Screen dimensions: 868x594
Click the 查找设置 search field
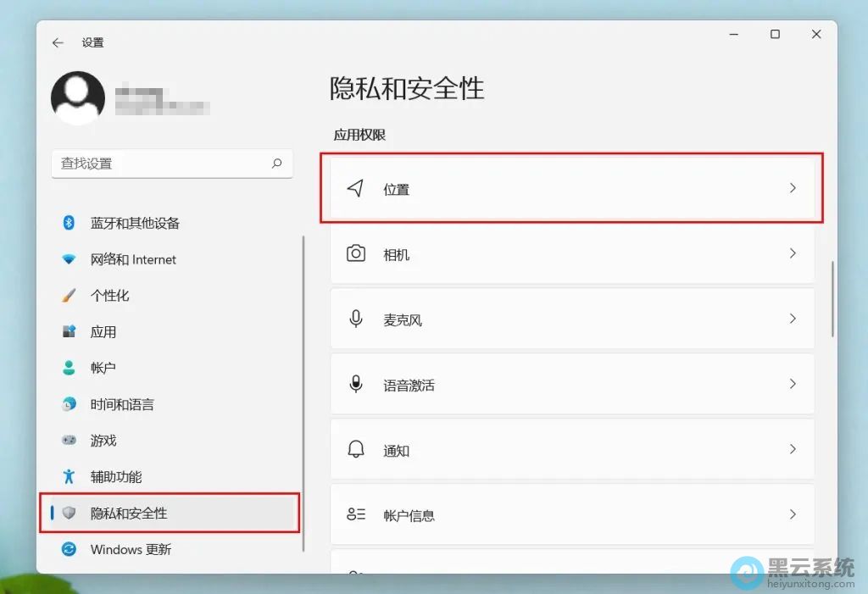tap(161, 164)
